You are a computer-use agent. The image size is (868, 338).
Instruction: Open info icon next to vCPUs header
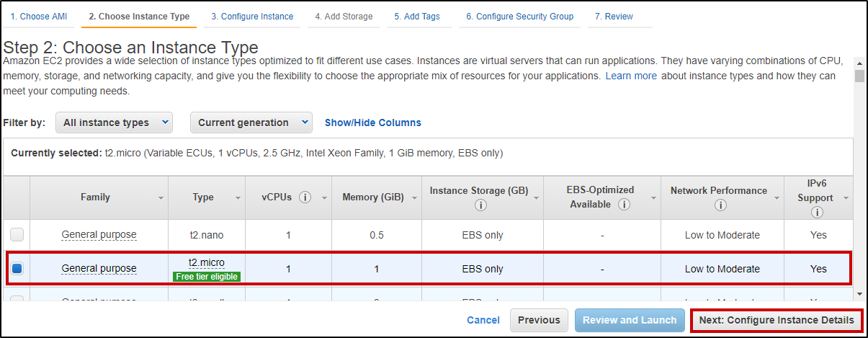(305, 197)
